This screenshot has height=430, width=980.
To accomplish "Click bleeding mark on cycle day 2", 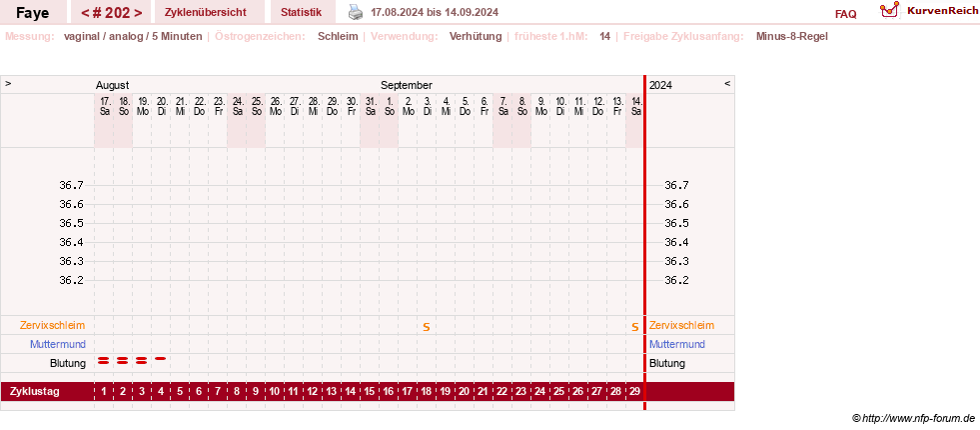I will 123,360.
